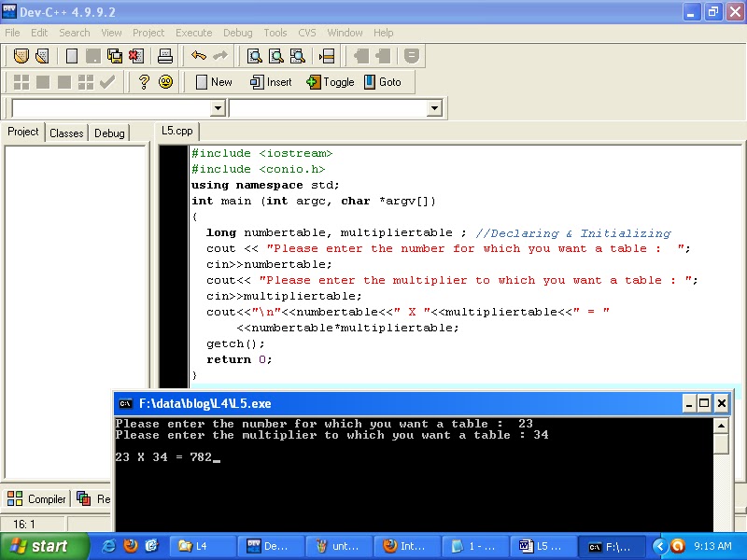Click the "//Declaring & Initializing" comment

pos(573,233)
